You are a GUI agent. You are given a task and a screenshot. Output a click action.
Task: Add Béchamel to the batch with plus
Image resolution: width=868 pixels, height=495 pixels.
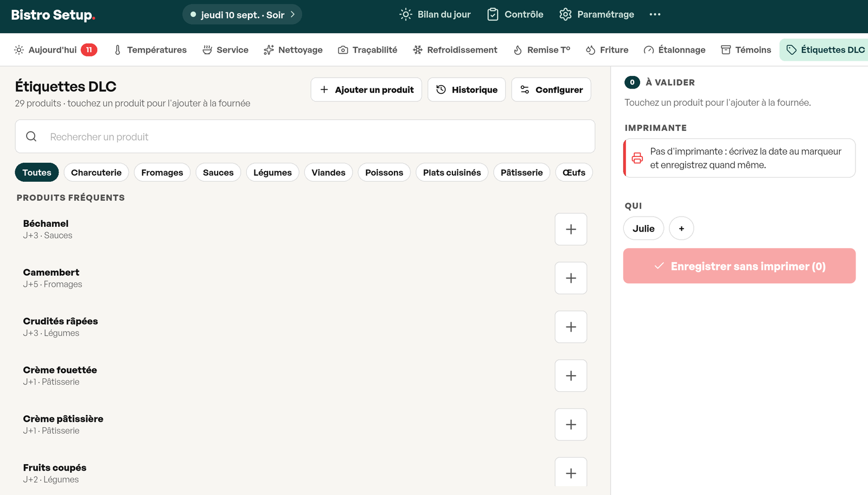(571, 229)
